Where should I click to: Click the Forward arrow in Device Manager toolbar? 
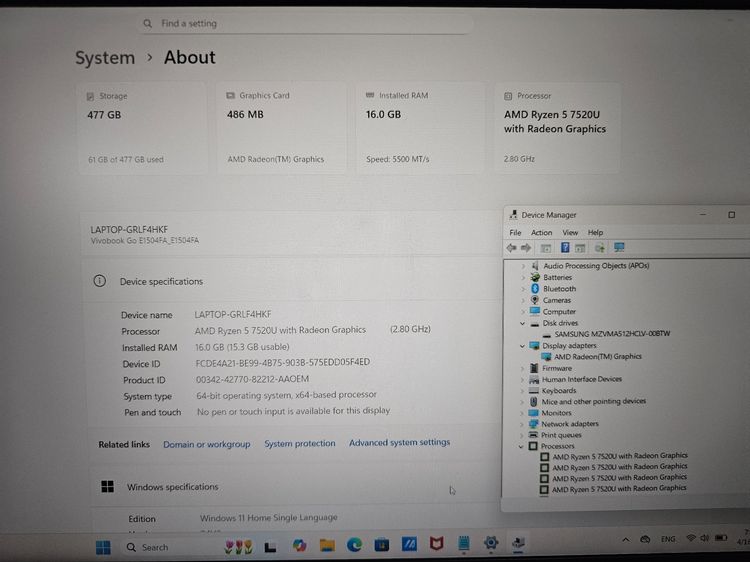pyautogui.click(x=526, y=248)
